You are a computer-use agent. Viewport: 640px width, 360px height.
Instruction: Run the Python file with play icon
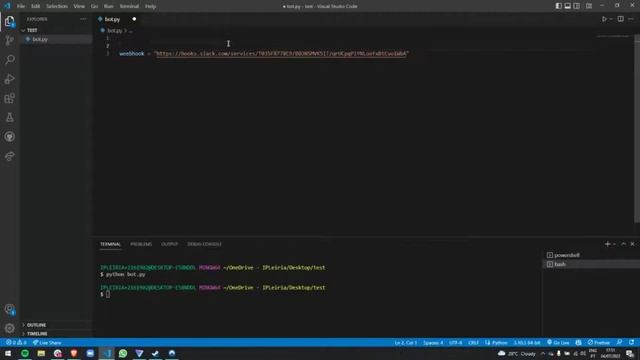604,19
